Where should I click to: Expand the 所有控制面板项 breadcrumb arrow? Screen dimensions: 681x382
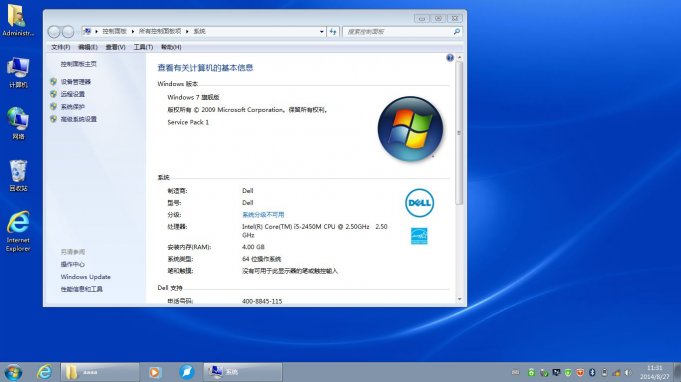click(x=187, y=31)
